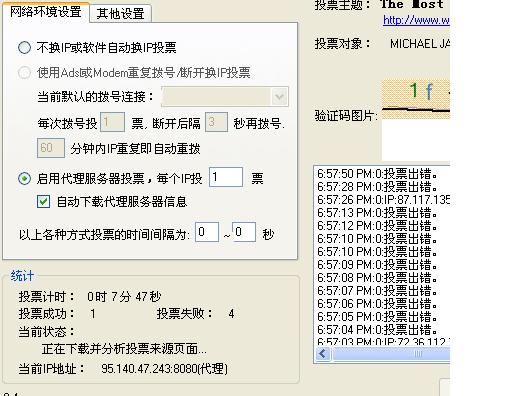The image size is (512, 396).
Task: Click the log list horizontal scrollbar thumb
Action: (x=392, y=354)
